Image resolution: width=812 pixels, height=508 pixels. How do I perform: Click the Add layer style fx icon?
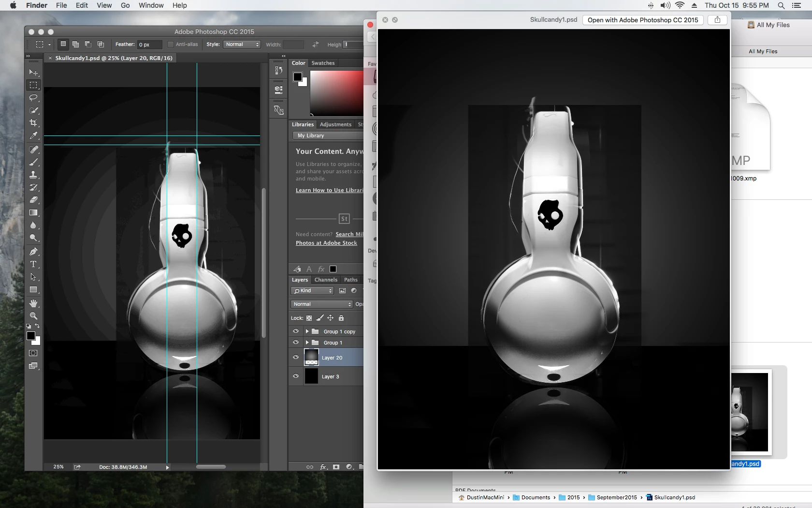coord(323,467)
